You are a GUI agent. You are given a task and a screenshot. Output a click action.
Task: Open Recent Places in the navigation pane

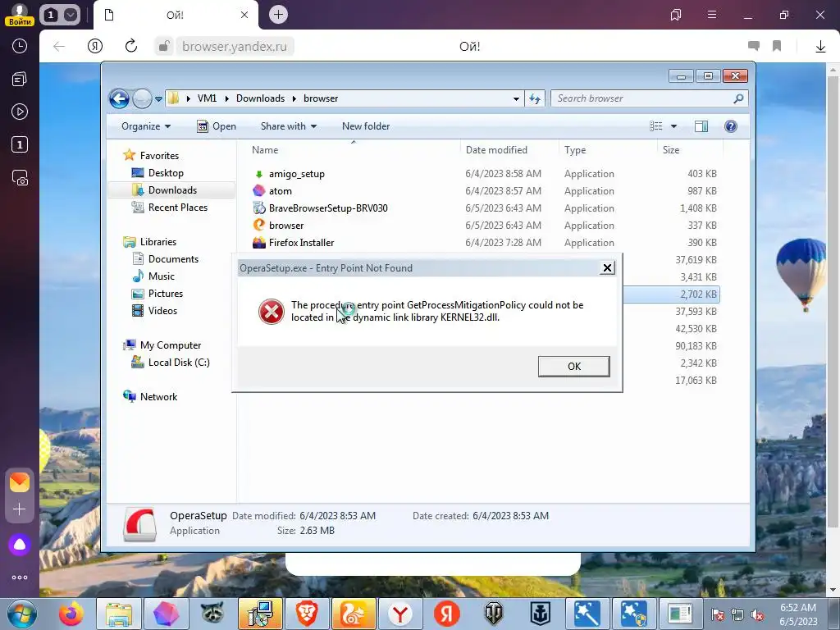click(177, 208)
